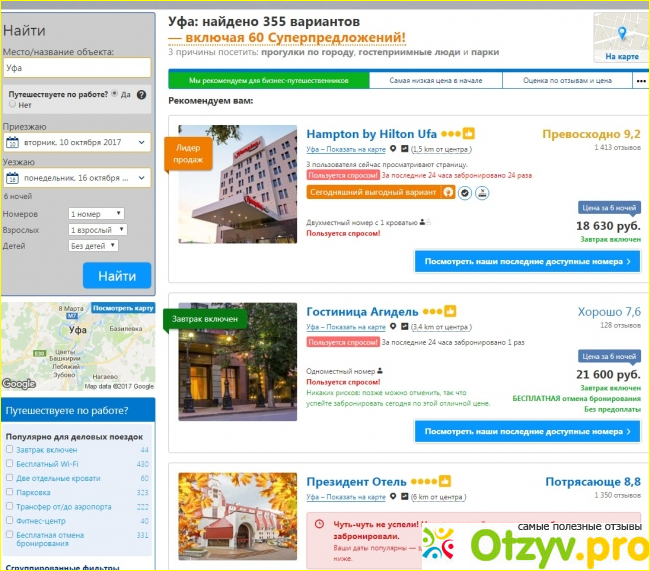Open the 'Взрослых' dropdown showing 1 взрослый
Image resolution: width=650 pixels, height=571 pixels.
tap(98, 230)
